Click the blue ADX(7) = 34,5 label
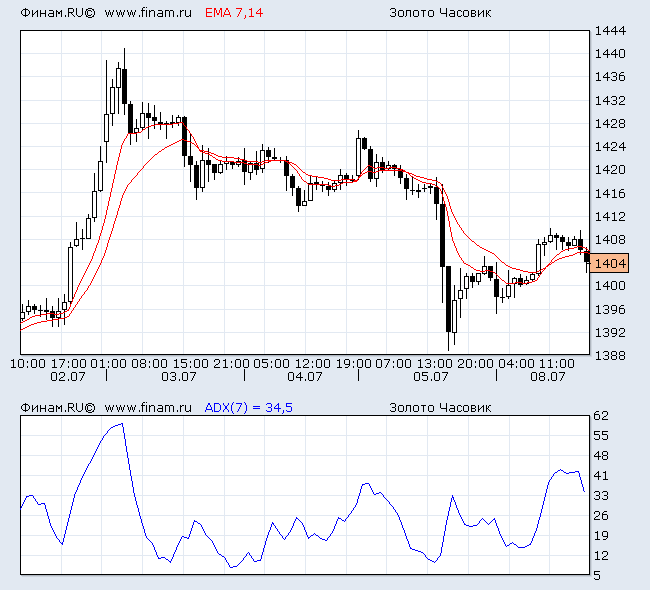The width and height of the screenshot is (650, 590). click(x=249, y=408)
